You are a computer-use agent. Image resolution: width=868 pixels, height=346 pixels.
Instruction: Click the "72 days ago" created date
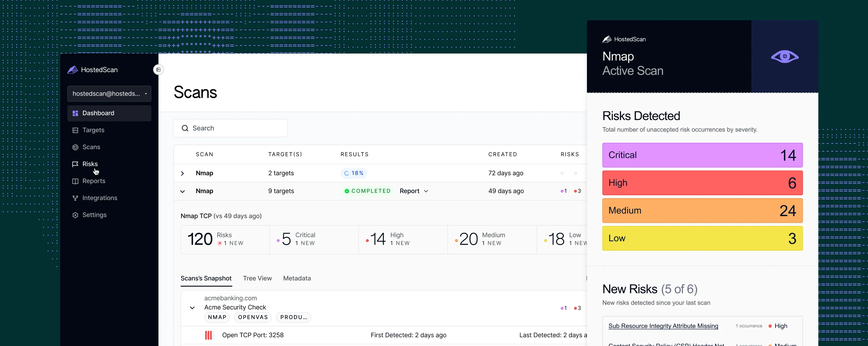[x=506, y=173]
